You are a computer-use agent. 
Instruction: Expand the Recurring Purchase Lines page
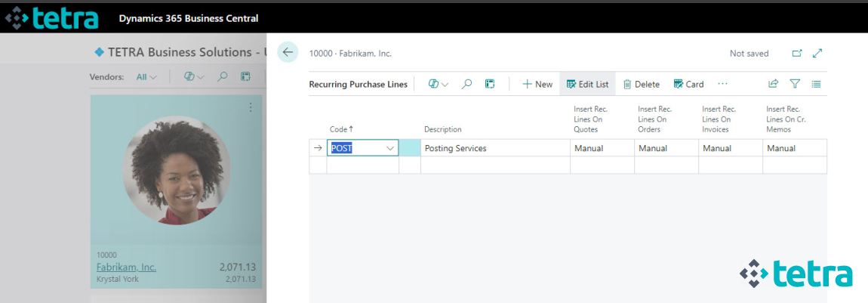pyautogui.click(x=817, y=54)
